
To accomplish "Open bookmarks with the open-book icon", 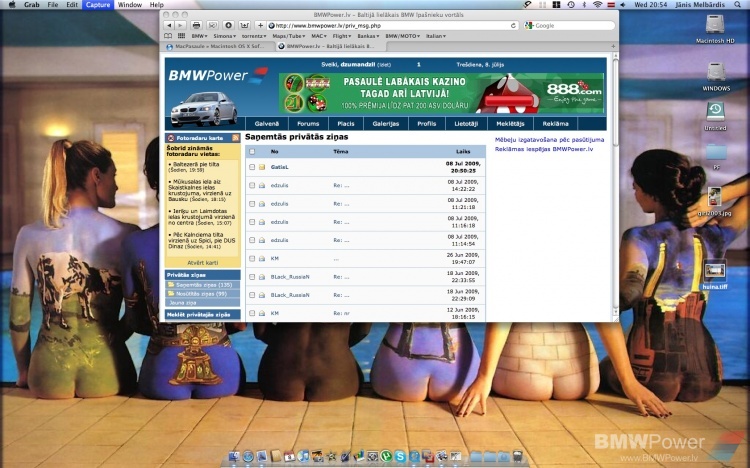I will tap(168, 36).
